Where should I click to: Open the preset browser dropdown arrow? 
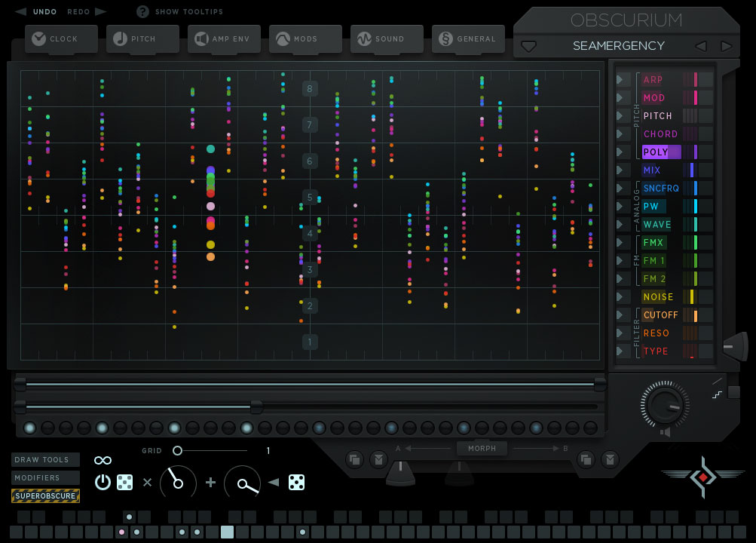(528, 46)
